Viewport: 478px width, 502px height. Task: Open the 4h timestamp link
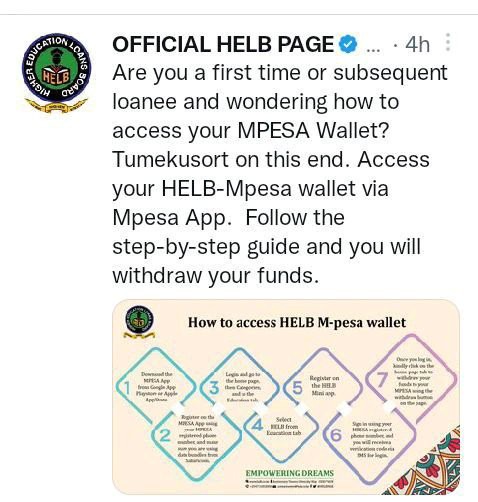click(x=417, y=44)
